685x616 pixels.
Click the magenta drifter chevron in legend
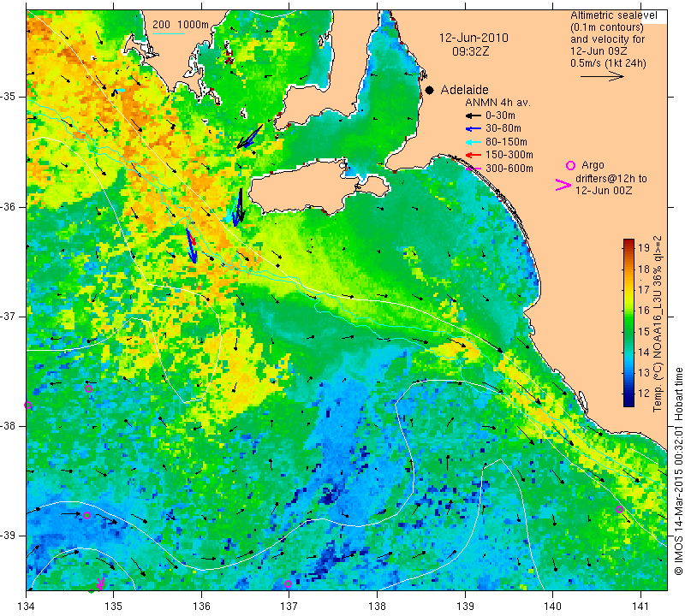[563, 185]
